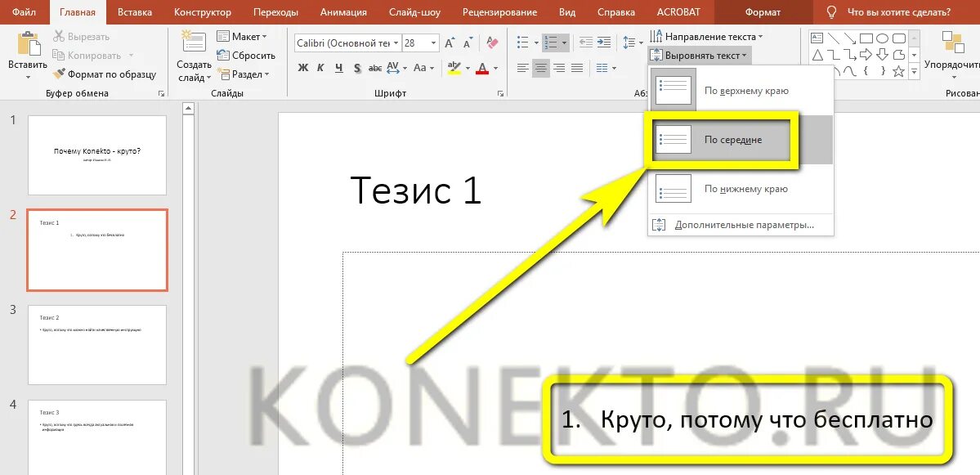Expand shapes gallery More arrow

915,72
